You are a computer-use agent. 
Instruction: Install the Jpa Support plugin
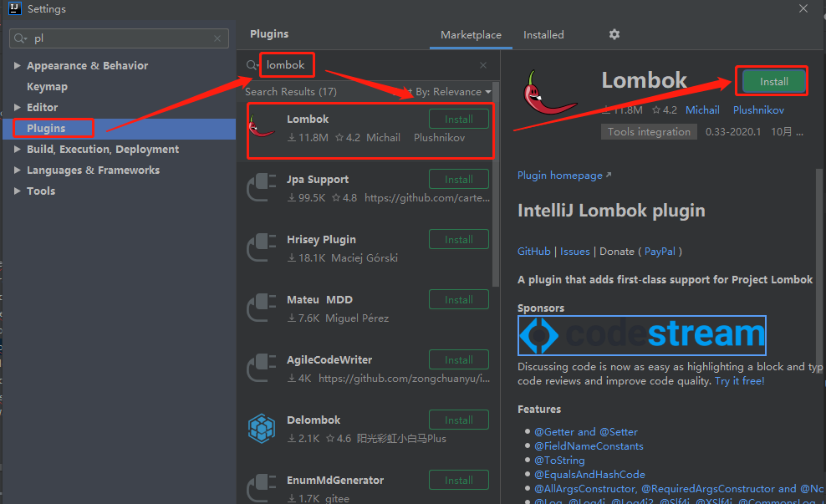click(x=459, y=179)
